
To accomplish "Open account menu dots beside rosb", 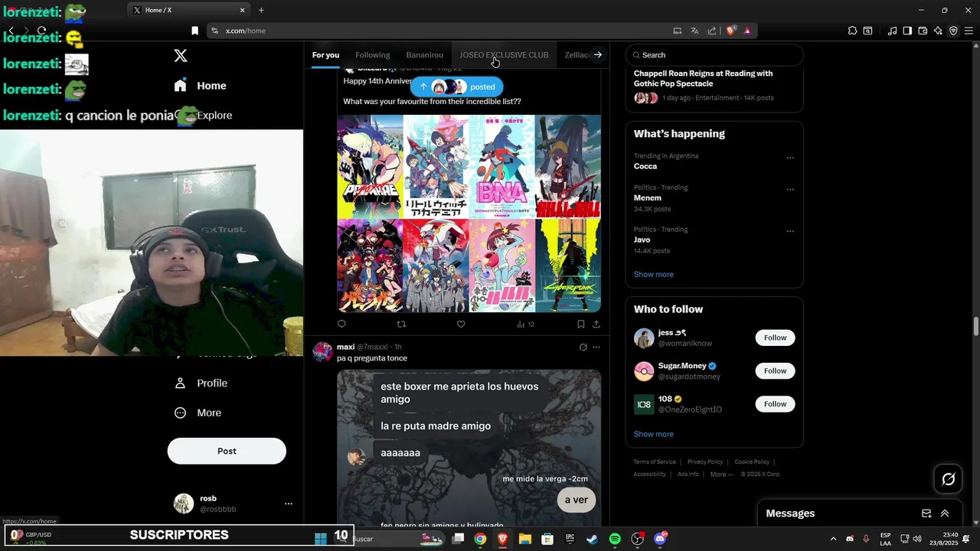I will (289, 504).
